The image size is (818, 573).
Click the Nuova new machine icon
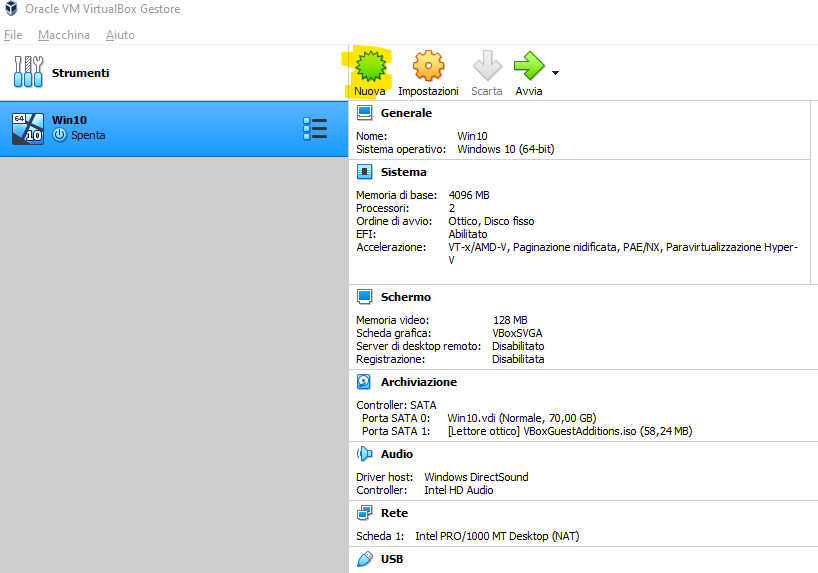[x=370, y=66]
